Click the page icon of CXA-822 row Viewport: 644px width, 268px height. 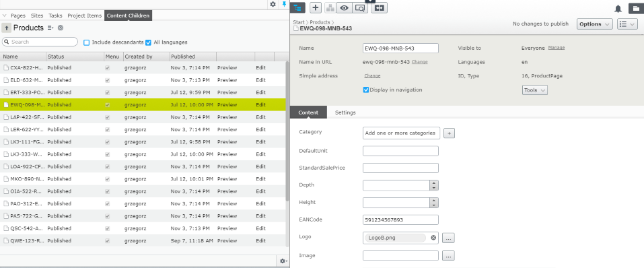pos(6,68)
